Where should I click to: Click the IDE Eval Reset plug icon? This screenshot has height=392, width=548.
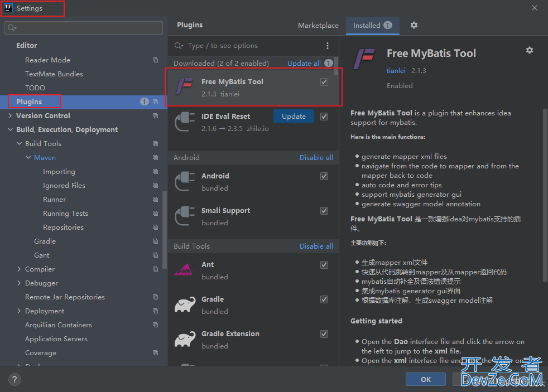pyautogui.click(x=185, y=122)
